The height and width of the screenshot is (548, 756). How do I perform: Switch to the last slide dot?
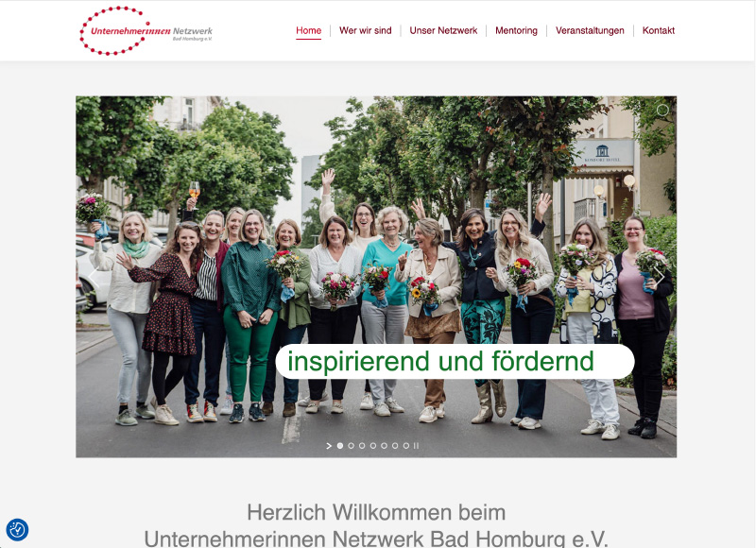click(406, 446)
